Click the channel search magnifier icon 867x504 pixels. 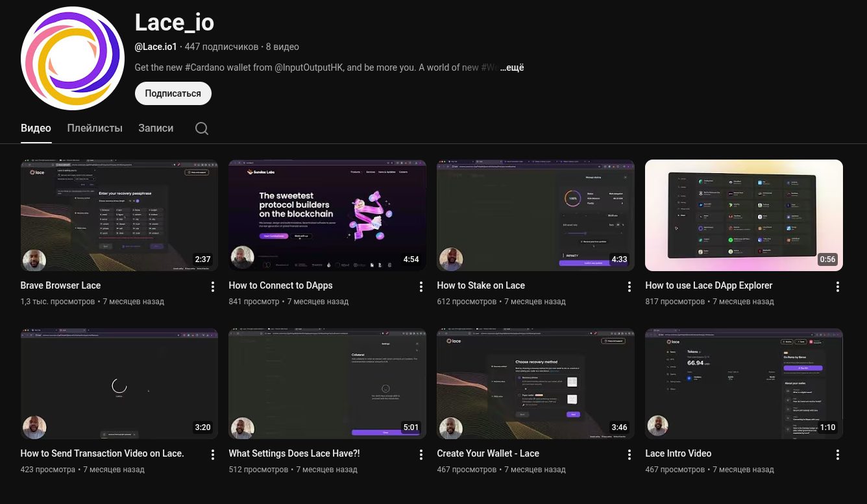pyautogui.click(x=202, y=128)
